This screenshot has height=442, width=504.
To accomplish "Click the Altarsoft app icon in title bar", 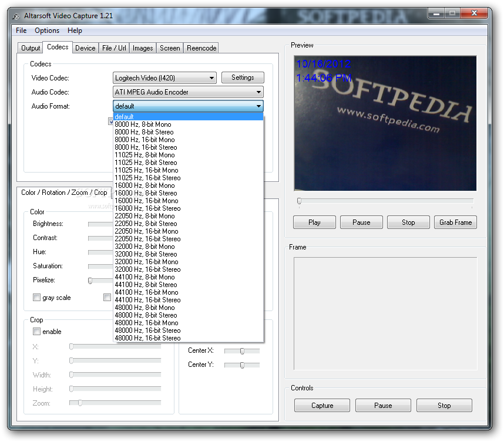I will click(16, 16).
